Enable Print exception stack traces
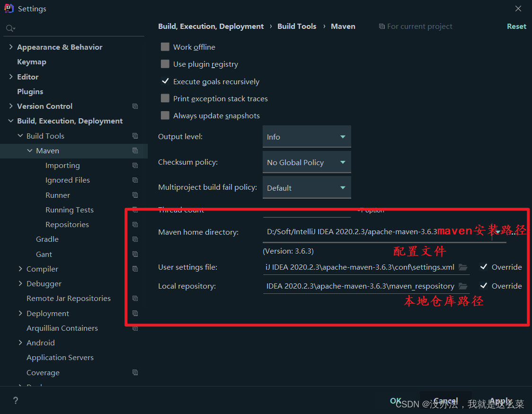 pos(165,98)
